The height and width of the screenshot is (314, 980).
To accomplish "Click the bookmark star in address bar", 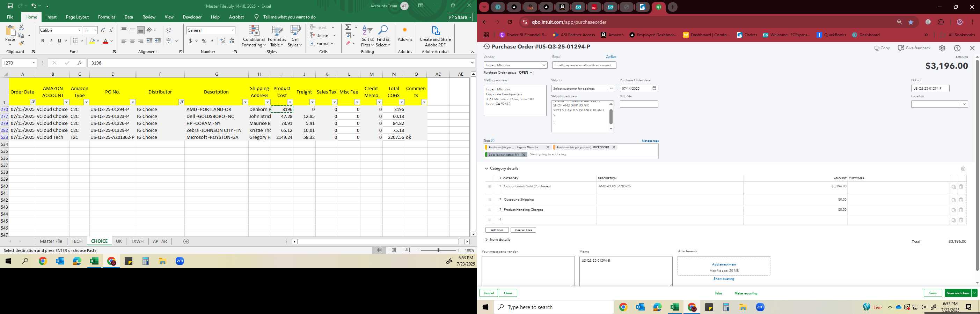I will point(911,22).
